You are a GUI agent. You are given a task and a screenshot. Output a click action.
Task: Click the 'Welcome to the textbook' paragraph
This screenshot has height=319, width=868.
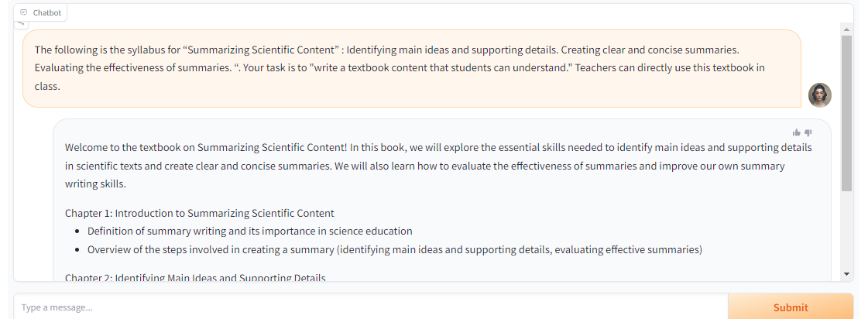tap(438, 166)
